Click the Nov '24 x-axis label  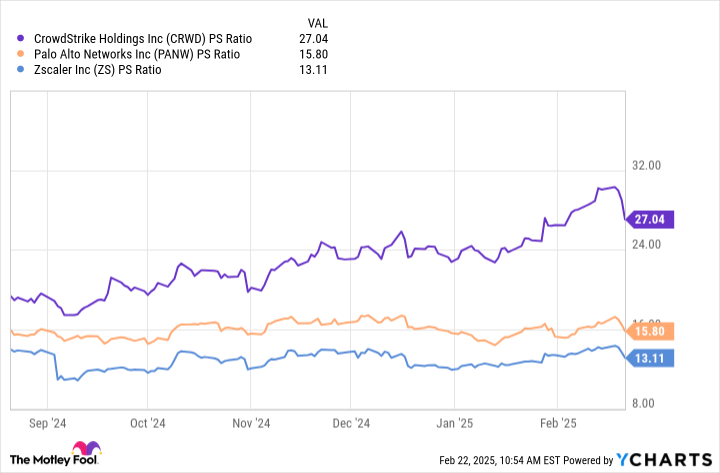[252, 423]
